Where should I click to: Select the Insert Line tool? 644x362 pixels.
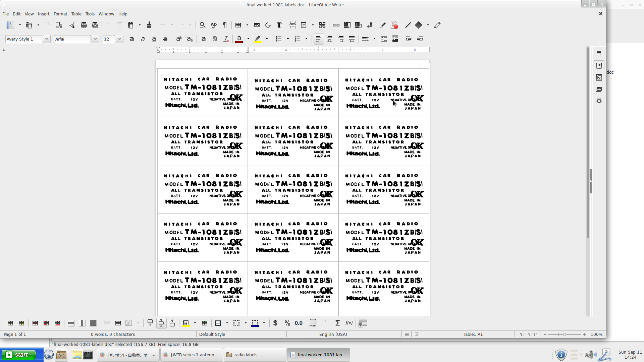click(408, 25)
